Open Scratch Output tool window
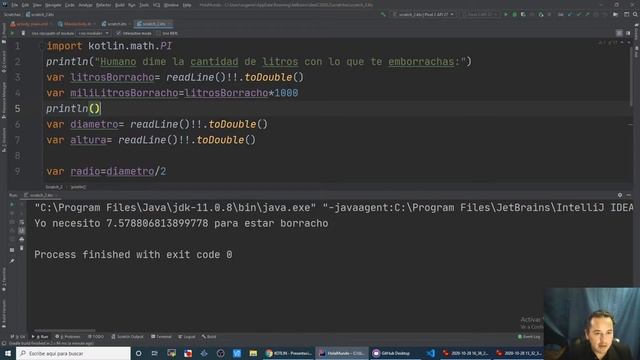The height and width of the screenshot is (360, 640). [127, 337]
